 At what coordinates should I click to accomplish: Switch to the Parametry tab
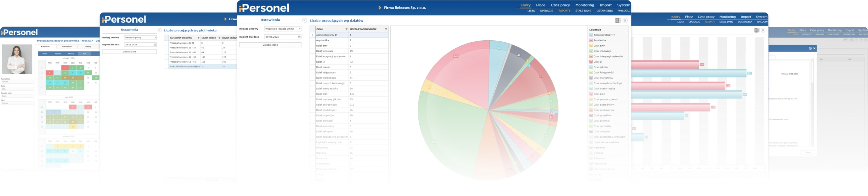pos(67,47)
